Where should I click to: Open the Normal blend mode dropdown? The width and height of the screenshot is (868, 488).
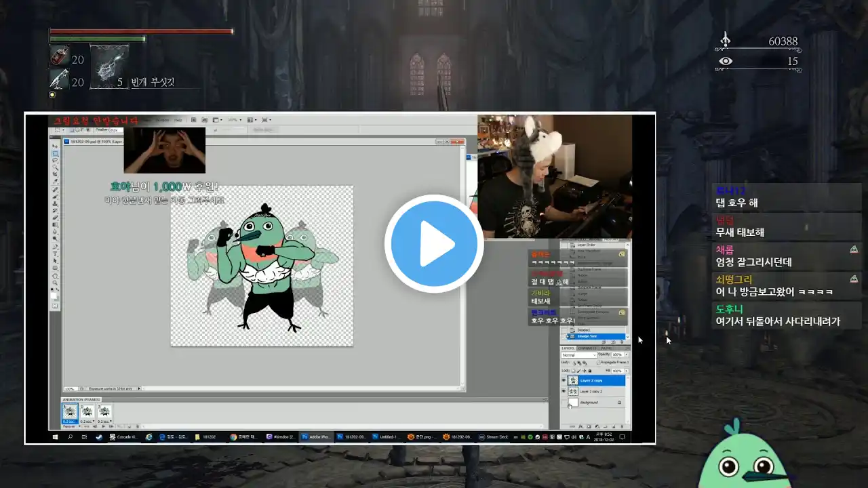(579, 355)
